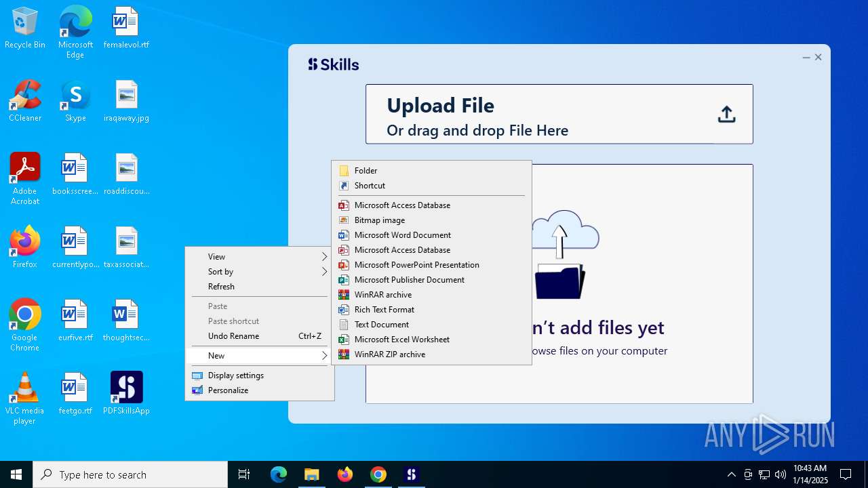Image resolution: width=868 pixels, height=488 pixels.
Task: Select the booksscree... Word file icon
Action: pyautogui.click(x=75, y=174)
